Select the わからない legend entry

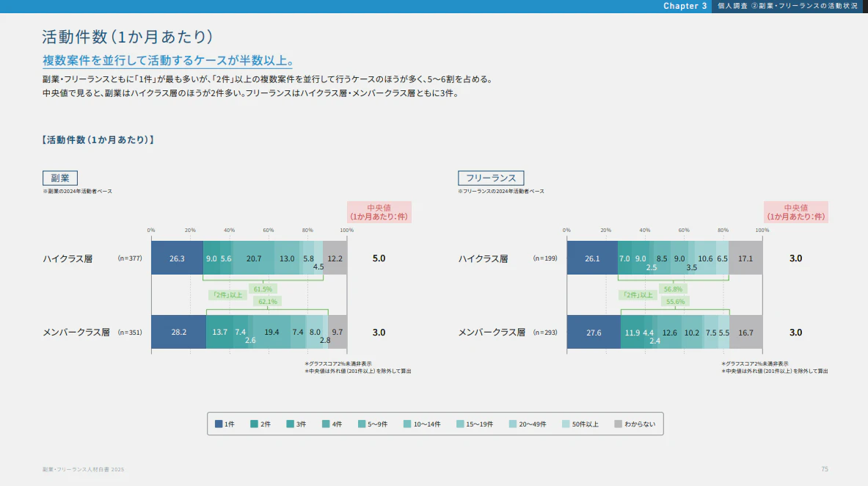pyautogui.click(x=635, y=424)
